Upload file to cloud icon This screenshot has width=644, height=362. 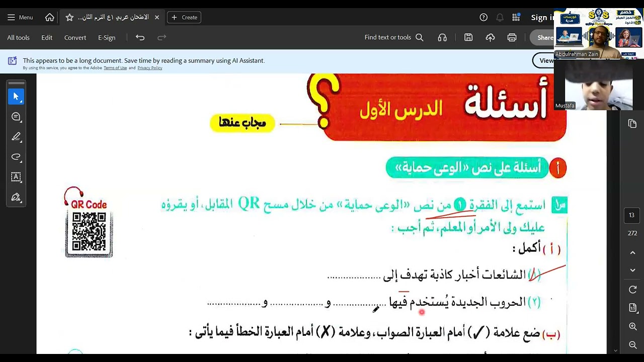[x=490, y=37]
